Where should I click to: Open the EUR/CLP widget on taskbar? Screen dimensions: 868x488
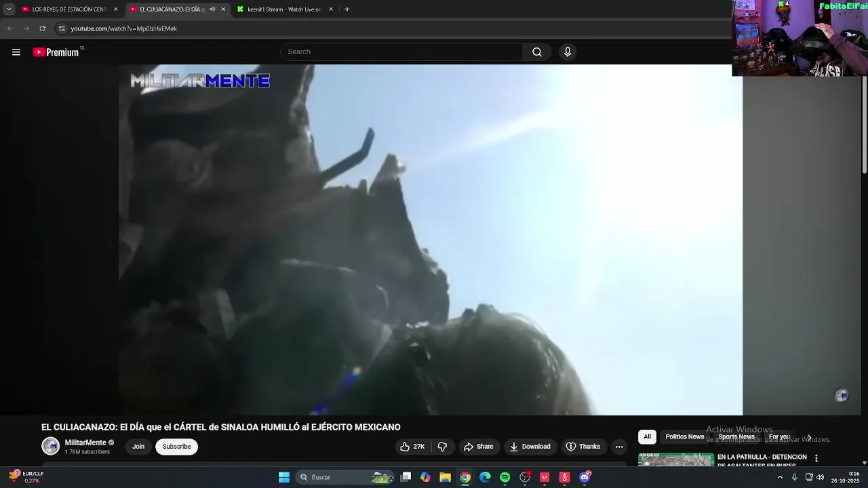click(x=26, y=477)
